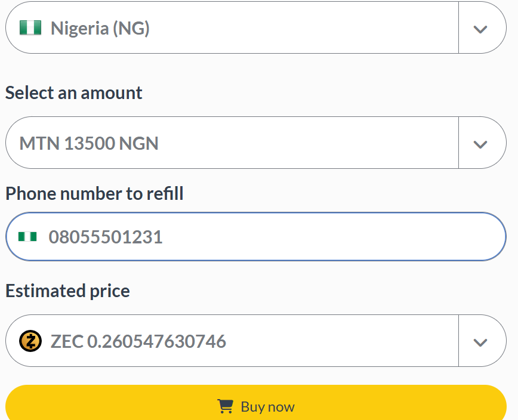The image size is (518, 420).
Task: Click the 'Buy now' text label
Action: 267,407
